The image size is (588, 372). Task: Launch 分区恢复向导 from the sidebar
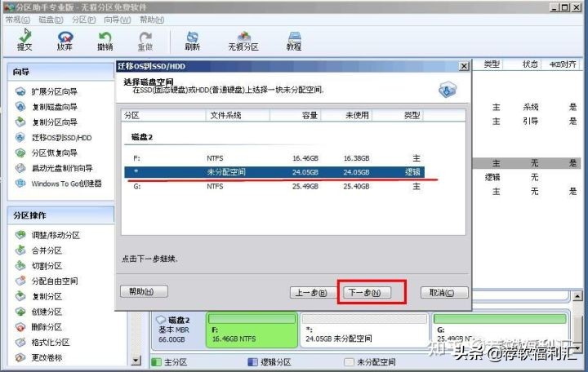point(55,153)
